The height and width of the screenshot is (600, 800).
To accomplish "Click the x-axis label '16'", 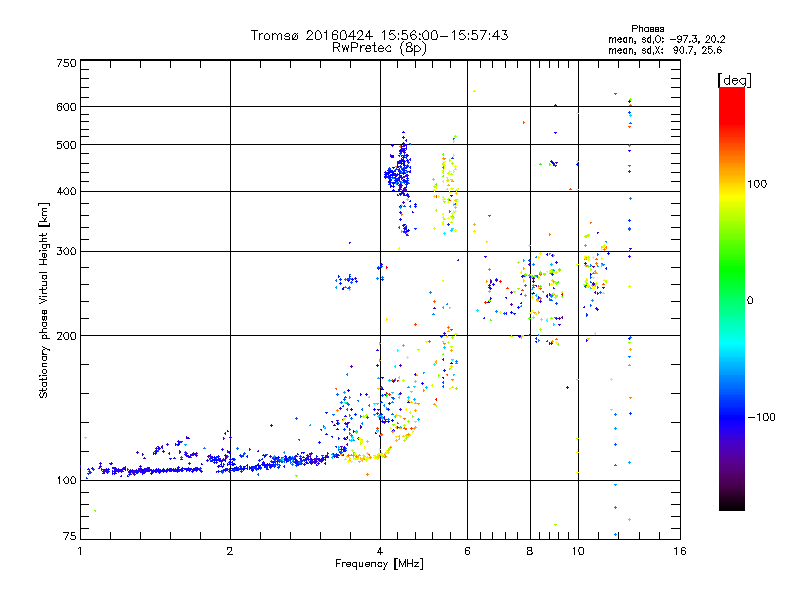I will pos(680,551).
